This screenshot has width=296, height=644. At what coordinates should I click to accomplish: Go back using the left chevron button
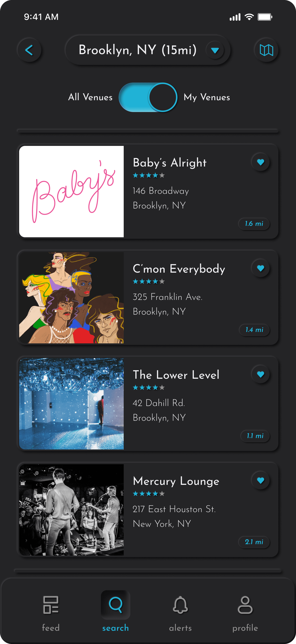[x=29, y=50]
